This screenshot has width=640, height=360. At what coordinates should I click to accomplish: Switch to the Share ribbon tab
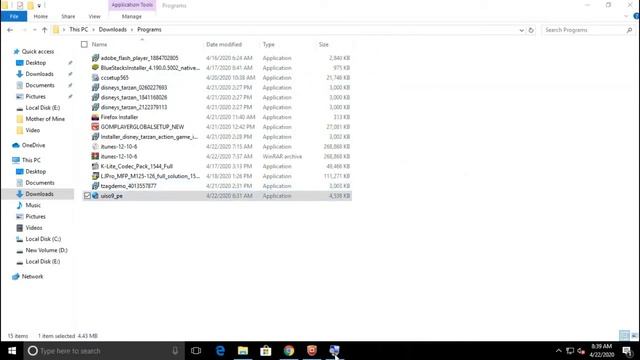tap(68, 16)
